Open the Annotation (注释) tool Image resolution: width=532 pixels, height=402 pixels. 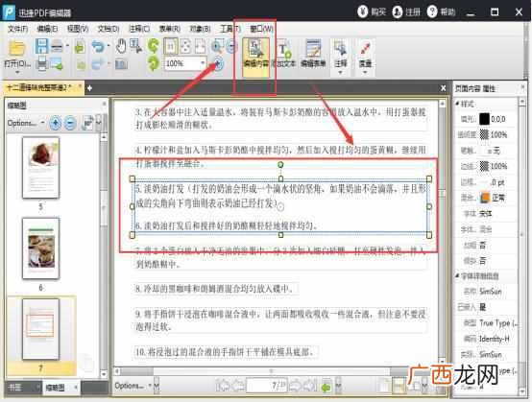[340, 53]
